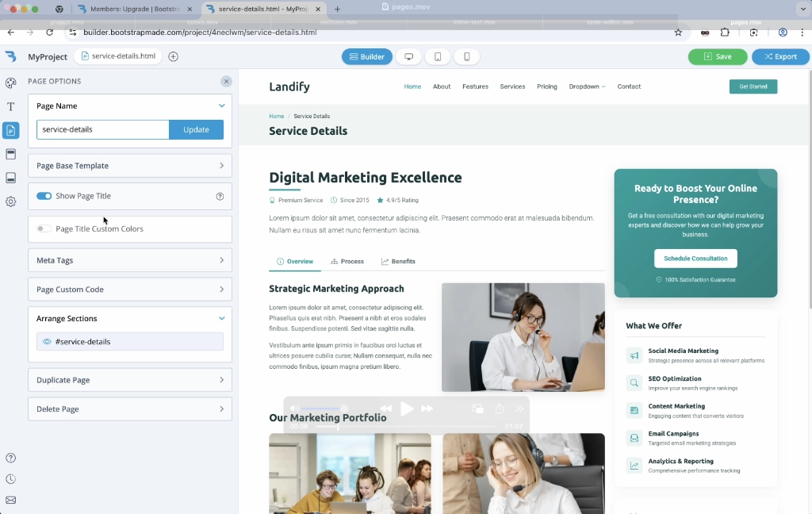The image size is (812, 514).
Task: Open the color palette sidebar icon
Action: coord(10,83)
